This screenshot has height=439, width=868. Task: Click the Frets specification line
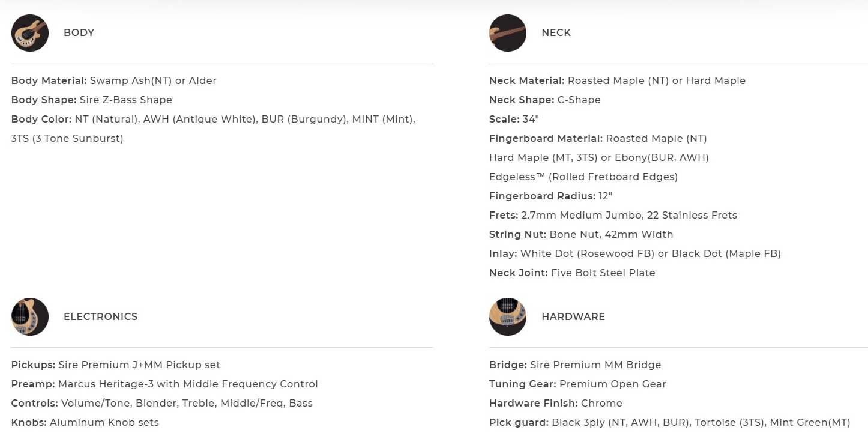[613, 215]
